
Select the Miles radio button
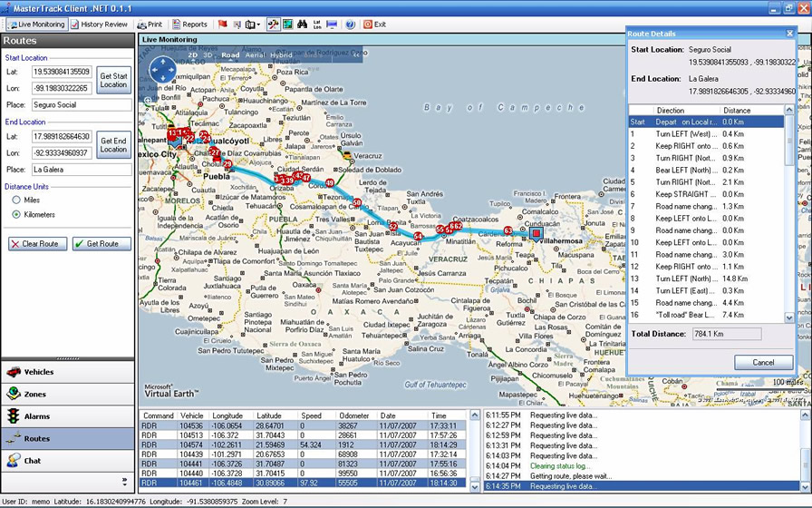click(x=16, y=200)
